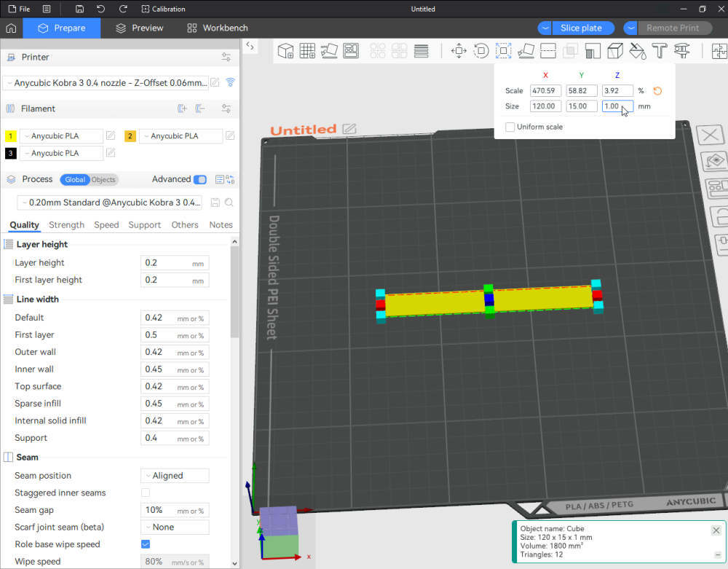Click the Layer height value field
Image resolution: width=728 pixels, height=569 pixels.
pos(175,263)
